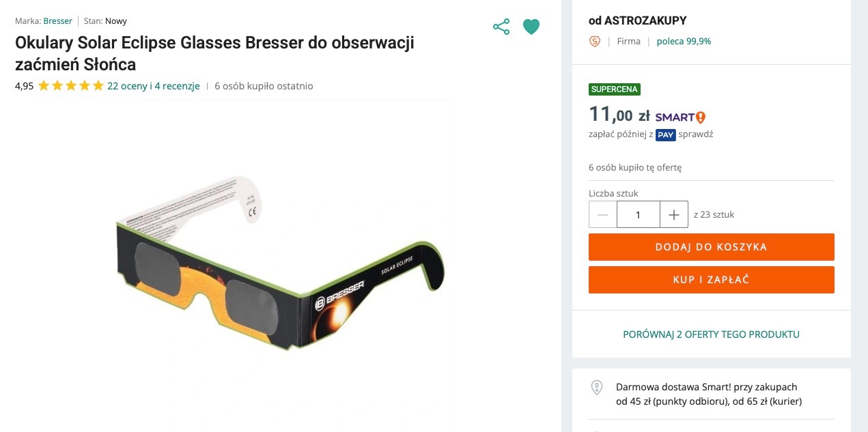
Task: Click the quantity input field
Action: pos(639,214)
